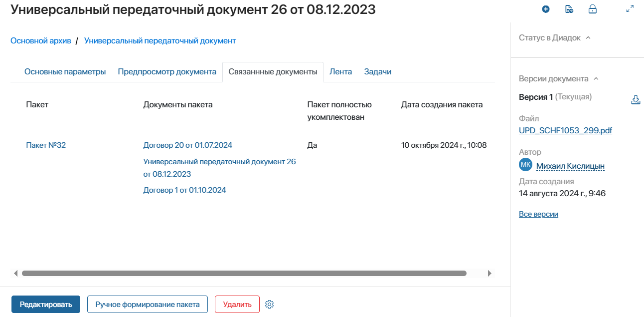Expand the Лента tab chevron area

click(341, 71)
